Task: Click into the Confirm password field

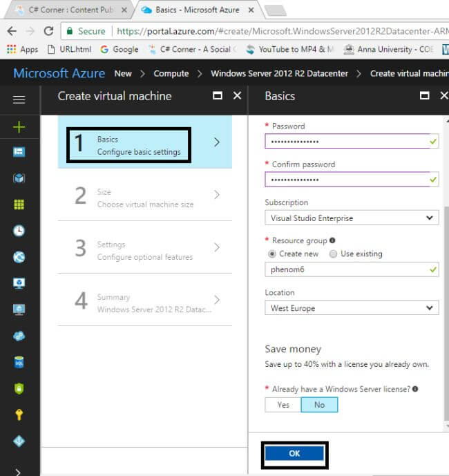Action: pos(352,179)
